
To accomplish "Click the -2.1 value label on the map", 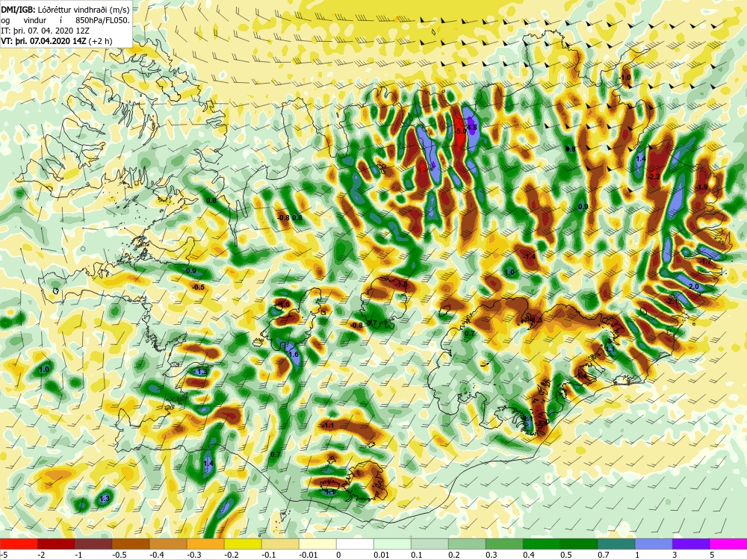I will pos(673,302).
